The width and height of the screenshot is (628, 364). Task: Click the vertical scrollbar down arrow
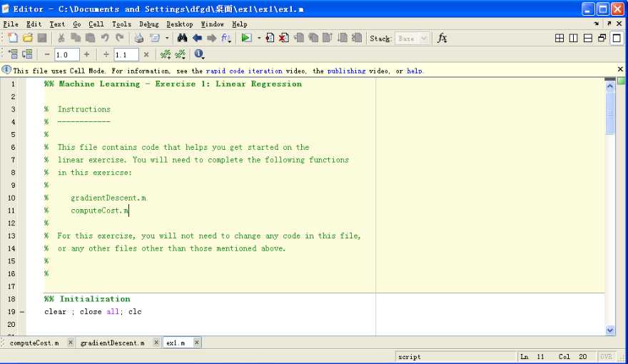coord(610,330)
